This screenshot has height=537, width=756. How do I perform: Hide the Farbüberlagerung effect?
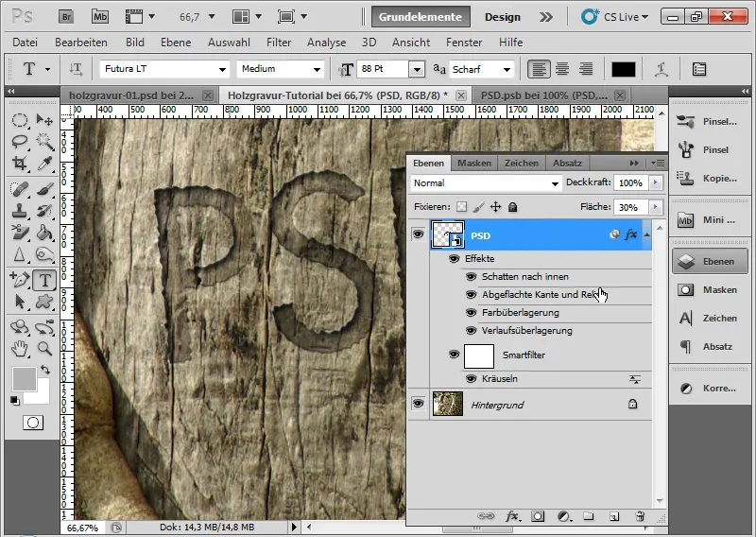(471, 313)
